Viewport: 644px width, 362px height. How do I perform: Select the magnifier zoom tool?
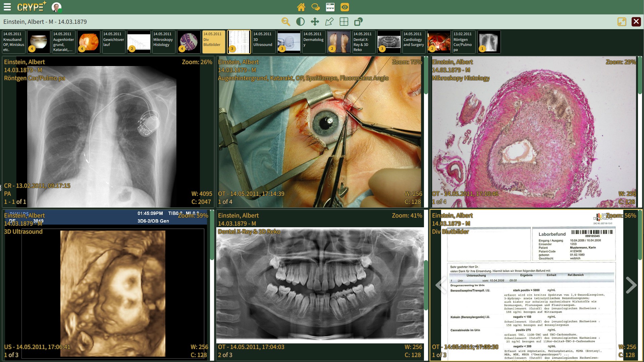286,22
